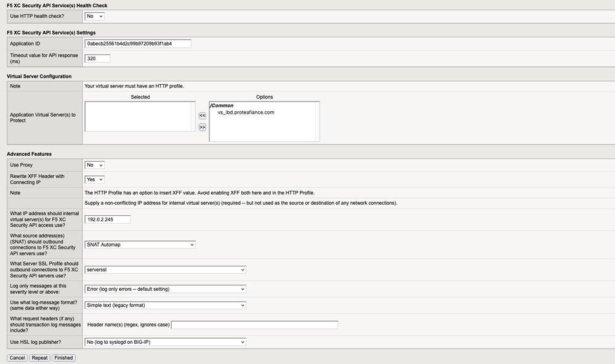The image size is (615, 364).
Task: Select vs_ibd.proteafiance.com in Options list
Action: point(246,113)
